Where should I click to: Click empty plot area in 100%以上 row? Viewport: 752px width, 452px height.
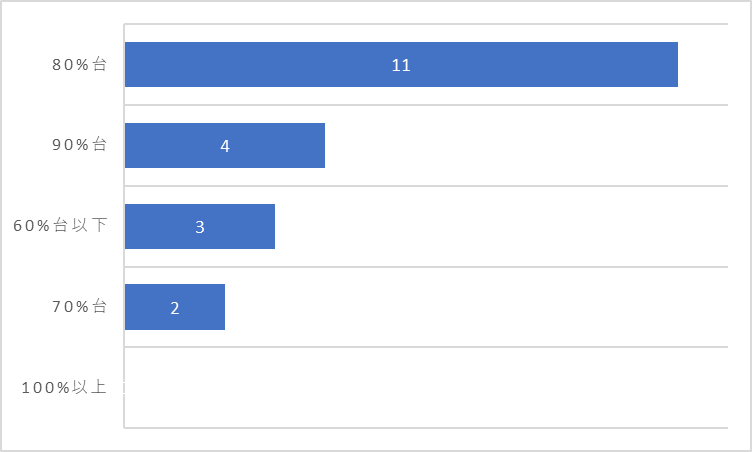pos(426,387)
